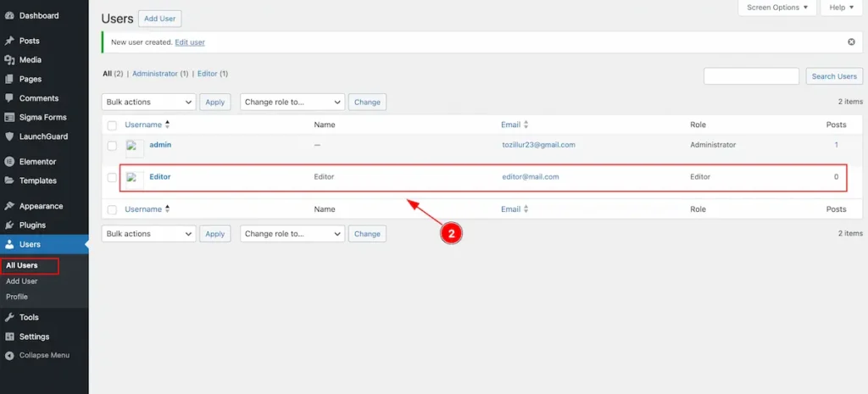Expand the Screen Options panel
868x394 pixels.
tap(777, 8)
